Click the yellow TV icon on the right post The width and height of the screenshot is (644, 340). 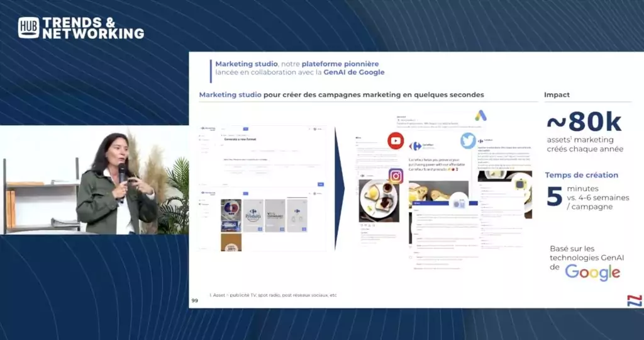click(520, 184)
